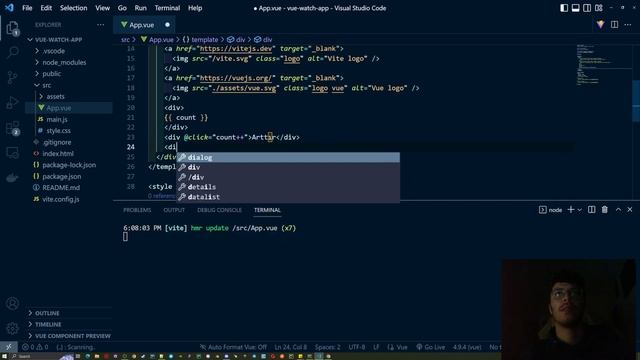640x360 pixels.
Task: Open the File menu
Action: point(27,8)
